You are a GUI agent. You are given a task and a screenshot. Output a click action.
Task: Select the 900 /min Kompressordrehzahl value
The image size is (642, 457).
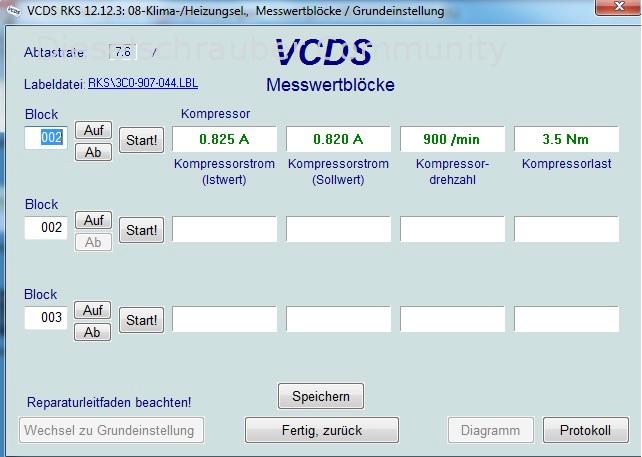click(452, 139)
